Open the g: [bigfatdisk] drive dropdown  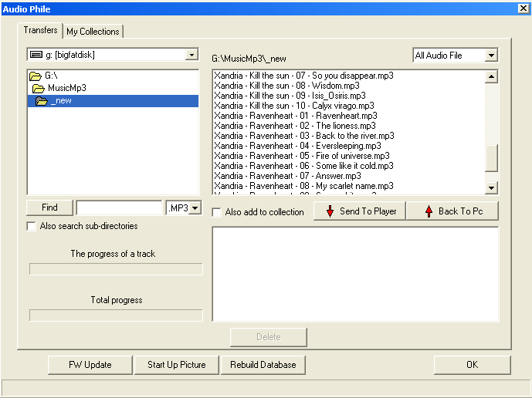(x=191, y=55)
